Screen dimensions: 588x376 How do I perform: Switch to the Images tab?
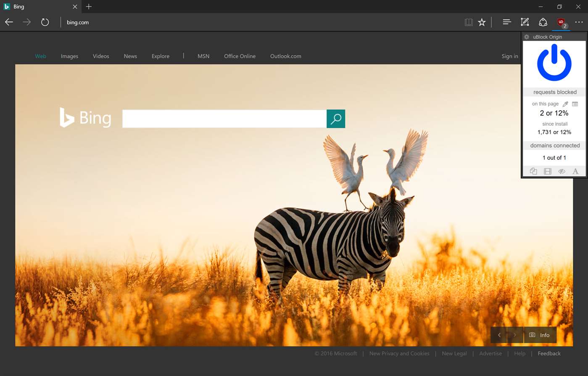pyautogui.click(x=69, y=56)
